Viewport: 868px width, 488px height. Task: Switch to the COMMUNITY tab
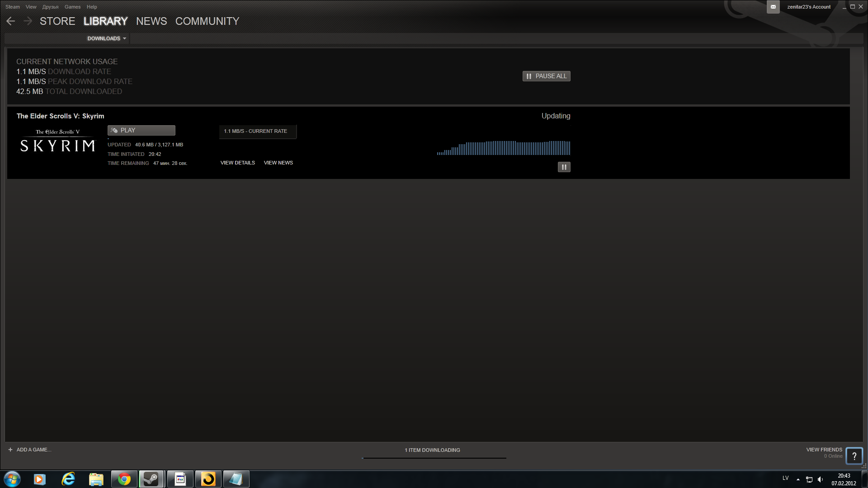(207, 21)
